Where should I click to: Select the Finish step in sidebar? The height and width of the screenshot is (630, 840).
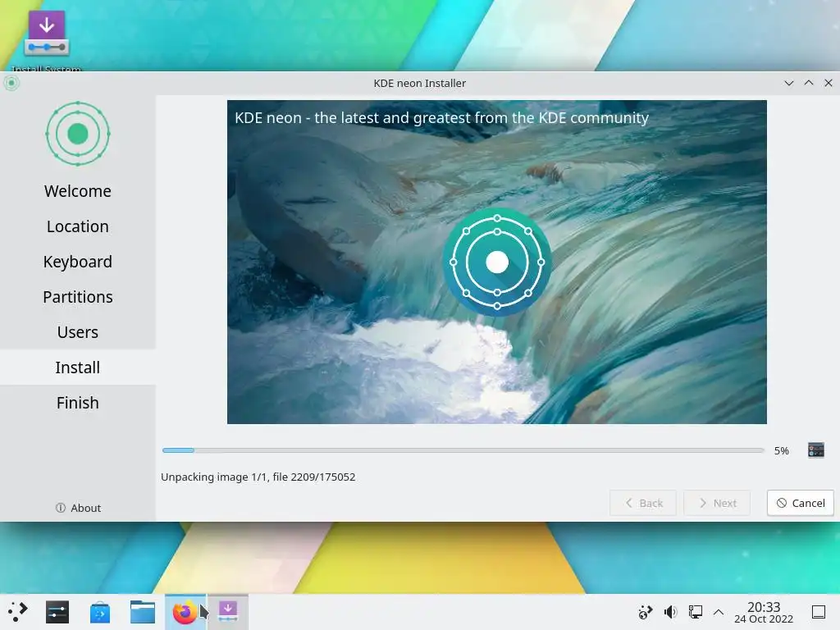coord(78,403)
